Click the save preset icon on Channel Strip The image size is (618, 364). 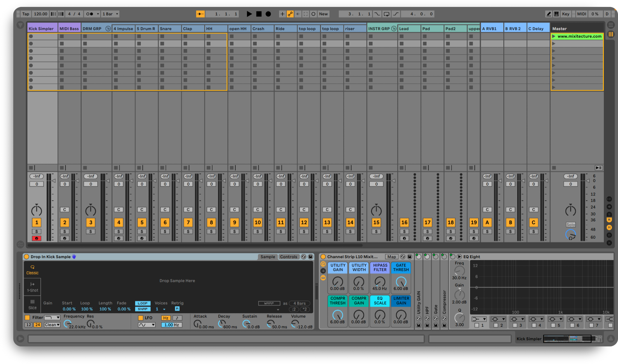(x=410, y=257)
